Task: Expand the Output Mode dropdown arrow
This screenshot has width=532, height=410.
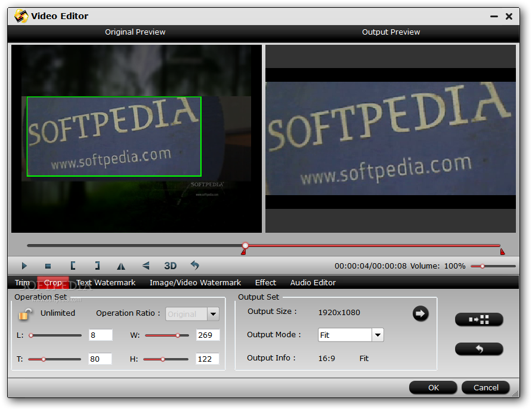Action: (378, 335)
